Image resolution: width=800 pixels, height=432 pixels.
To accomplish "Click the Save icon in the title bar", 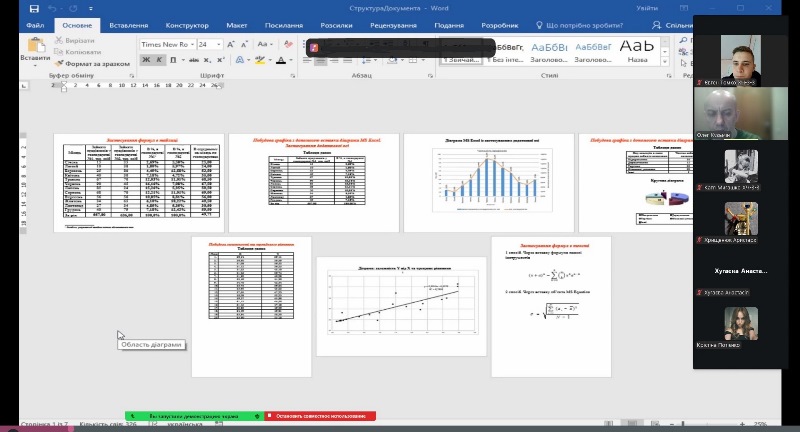I will coord(34,9).
